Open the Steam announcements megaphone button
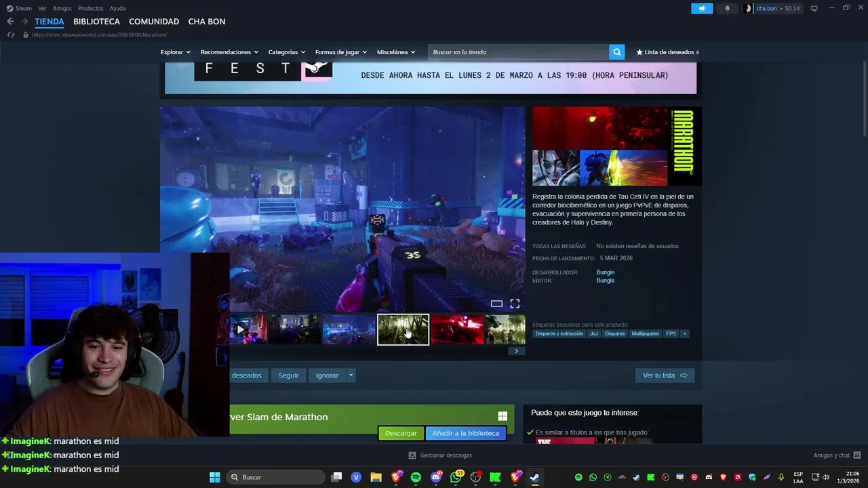868x488 pixels. pyautogui.click(x=702, y=8)
